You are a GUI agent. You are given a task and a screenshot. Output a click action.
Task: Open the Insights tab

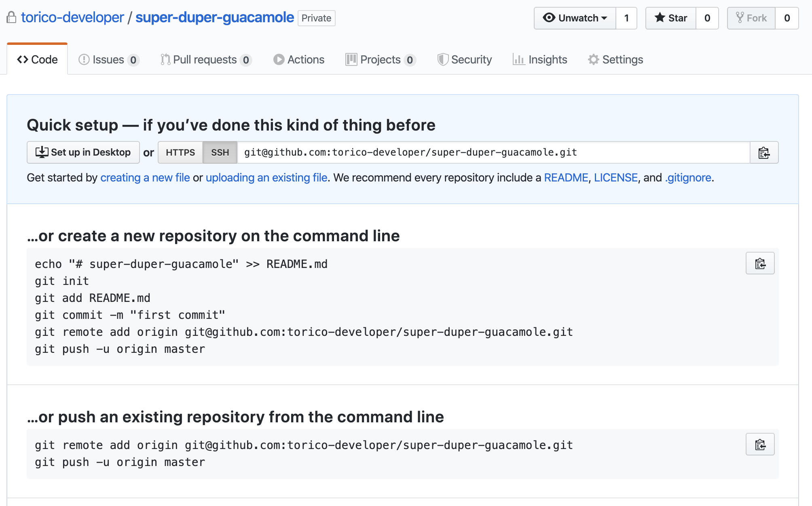(x=540, y=59)
